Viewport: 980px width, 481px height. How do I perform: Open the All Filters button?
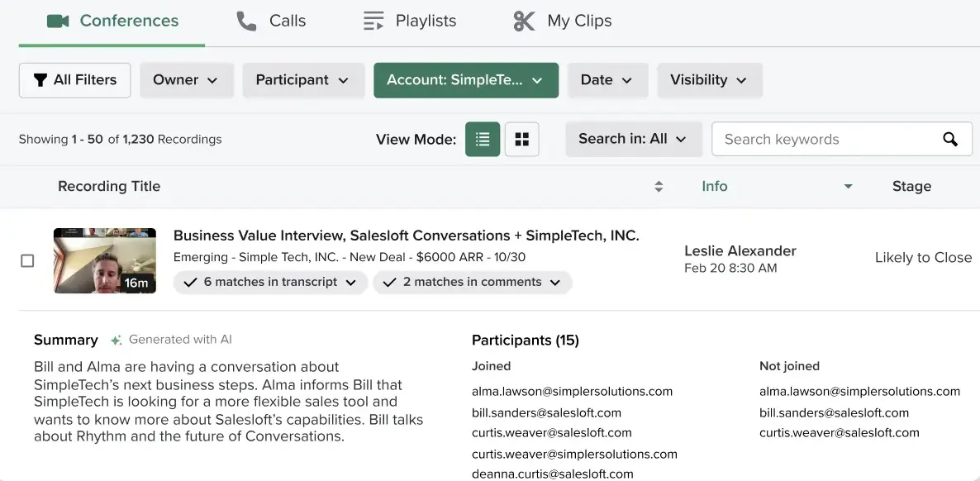[x=75, y=80]
